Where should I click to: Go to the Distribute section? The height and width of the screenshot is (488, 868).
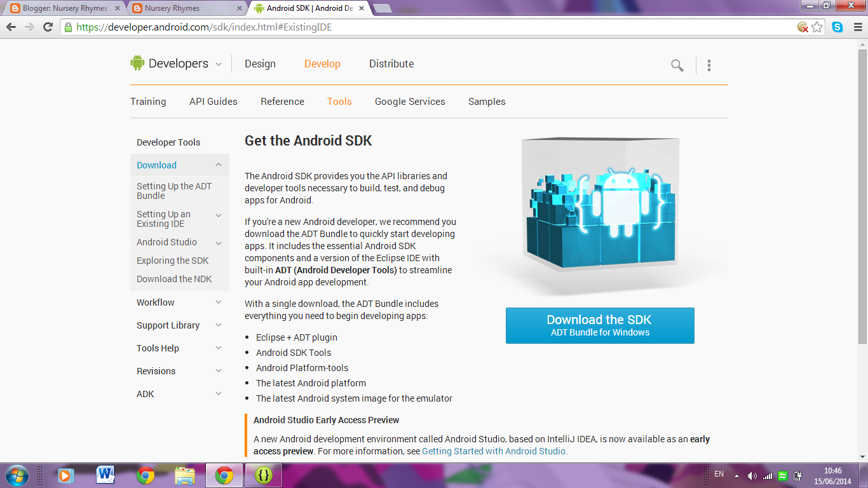click(x=391, y=64)
